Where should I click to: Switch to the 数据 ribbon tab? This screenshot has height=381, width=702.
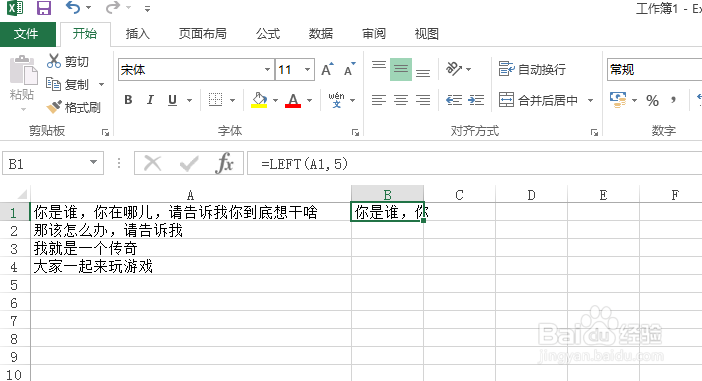[x=321, y=34]
